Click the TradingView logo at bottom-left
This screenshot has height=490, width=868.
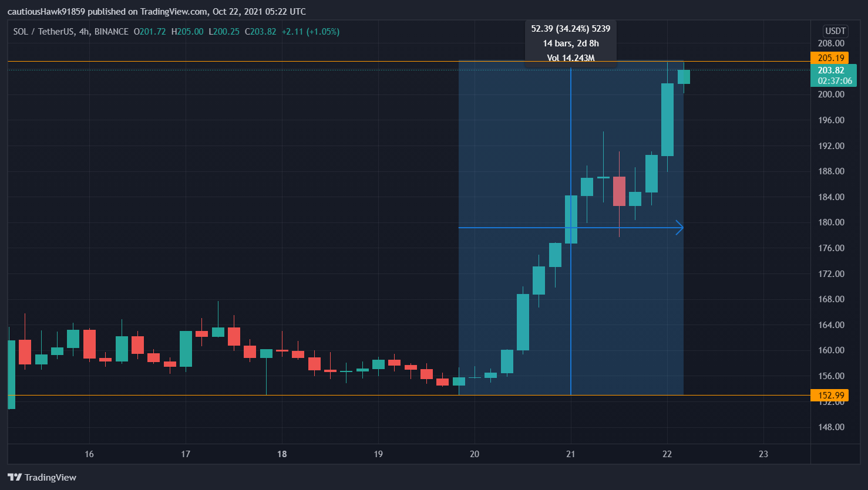coord(42,477)
